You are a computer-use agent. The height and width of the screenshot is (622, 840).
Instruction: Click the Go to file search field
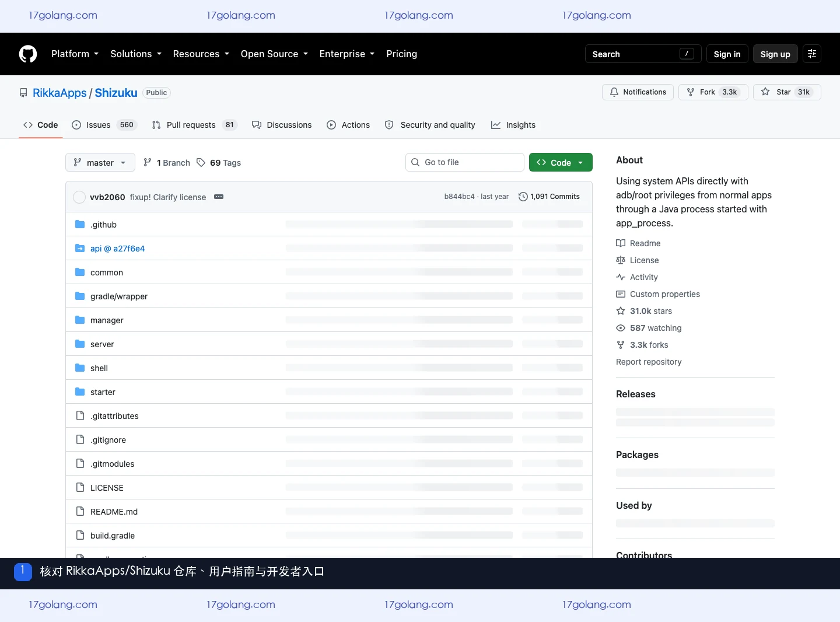click(465, 162)
